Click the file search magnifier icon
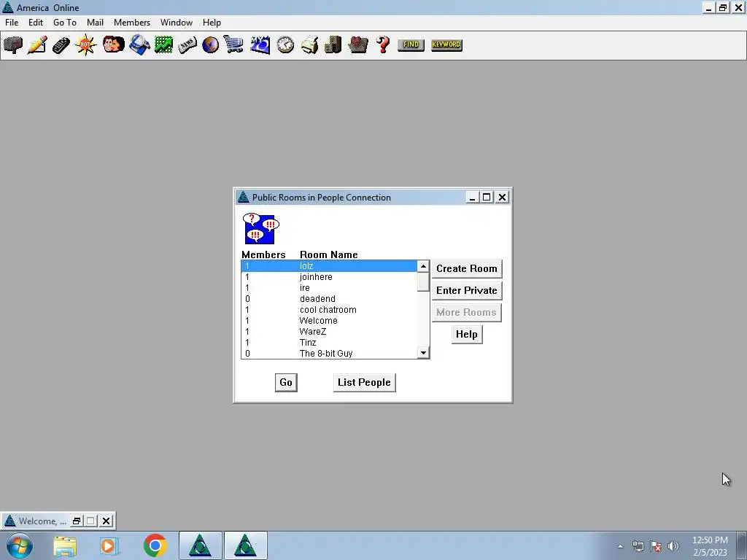The image size is (747, 560). point(139,44)
